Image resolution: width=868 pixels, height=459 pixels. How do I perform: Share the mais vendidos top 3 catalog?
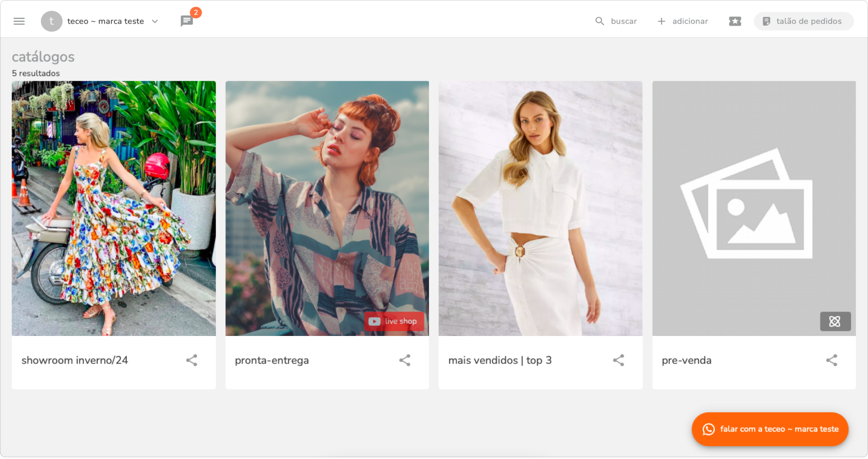[x=618, y=360]
